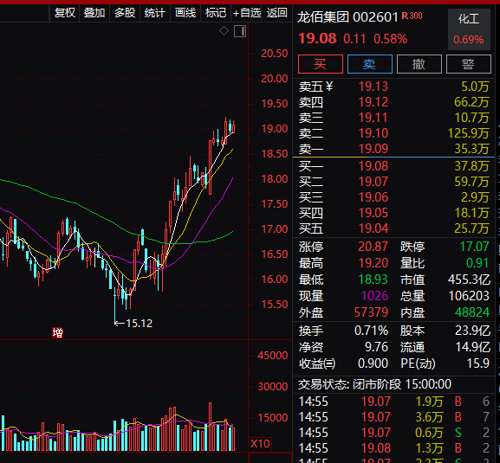Select 买一 price 19.08
This screenshot has height=463, width=500.
tap(373, 166)
